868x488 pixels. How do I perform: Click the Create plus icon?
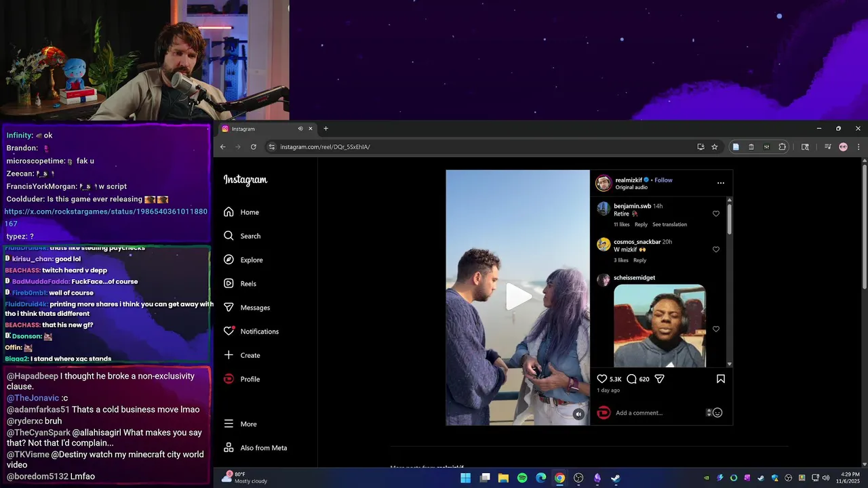tap(229, 355)
